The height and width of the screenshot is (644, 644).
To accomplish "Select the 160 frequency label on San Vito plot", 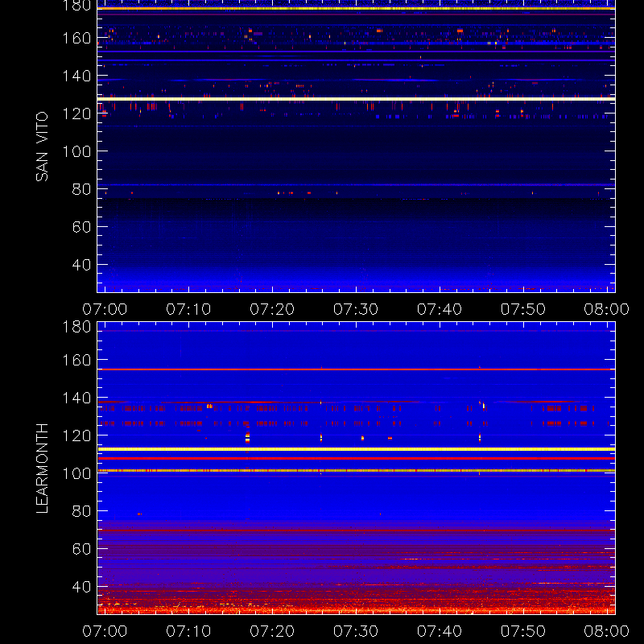I will (x=76, y=38).
